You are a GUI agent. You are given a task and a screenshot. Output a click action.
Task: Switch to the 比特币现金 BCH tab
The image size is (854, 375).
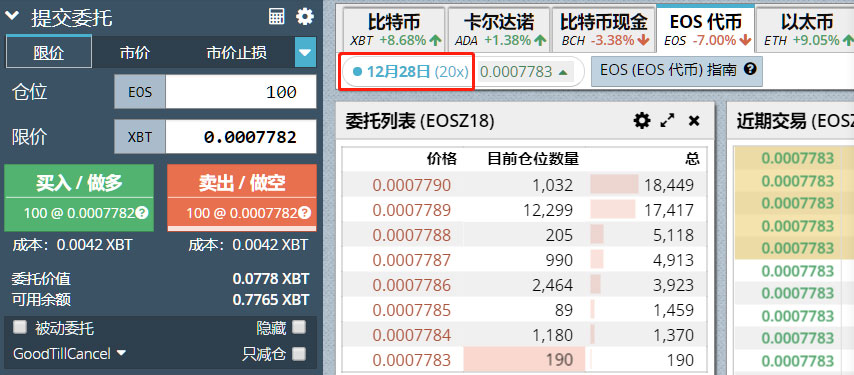(604, 30)
